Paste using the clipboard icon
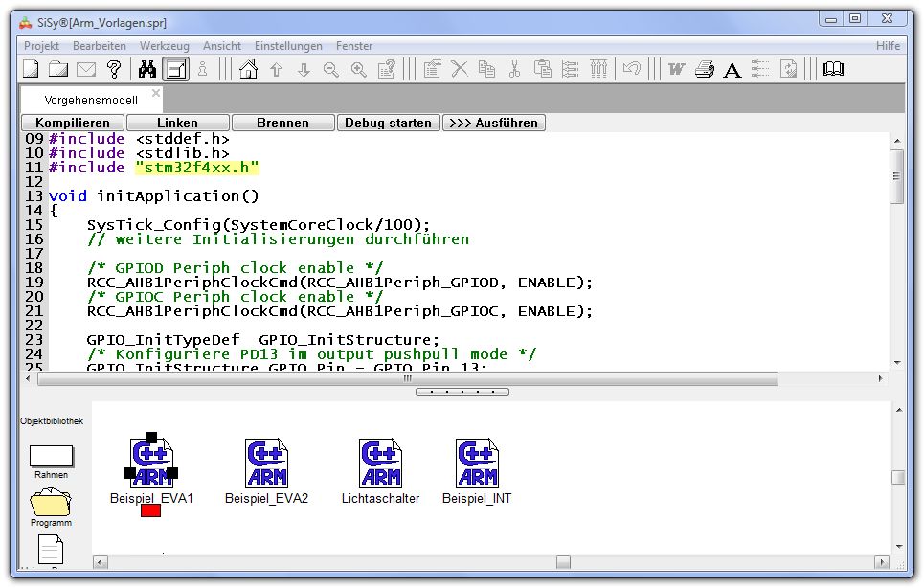The width and height of the screenshot is (924, 588). tap(542, 69)
